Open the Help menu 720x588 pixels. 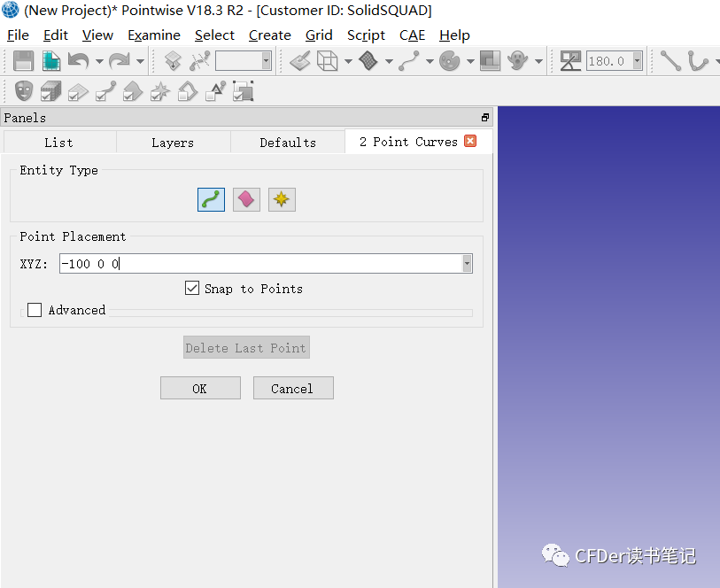[454, 35]
